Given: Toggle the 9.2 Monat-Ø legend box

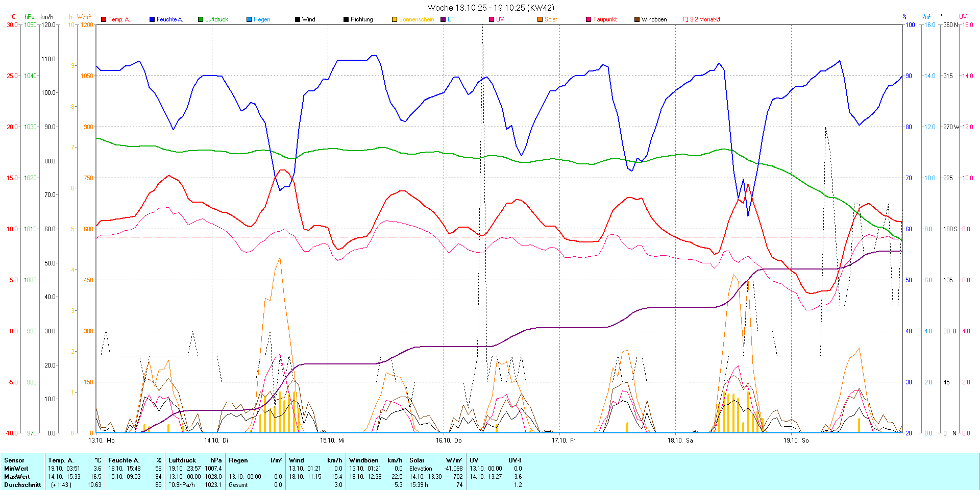Looking at the screenshot, I should click(x=685, y=19).
